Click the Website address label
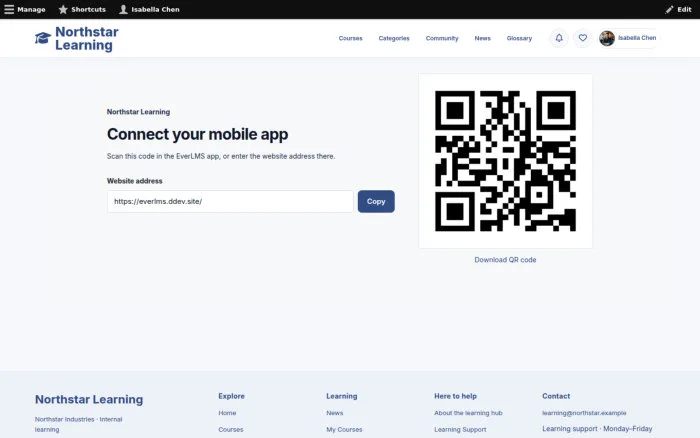The height and width of the screenshot is (438, 700). [x=134, y=181]
